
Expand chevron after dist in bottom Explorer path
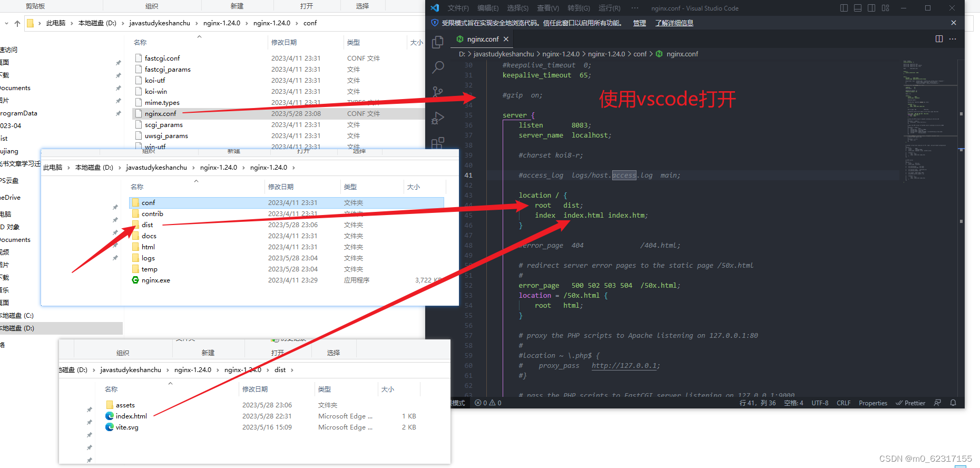[x=292, y=370]
